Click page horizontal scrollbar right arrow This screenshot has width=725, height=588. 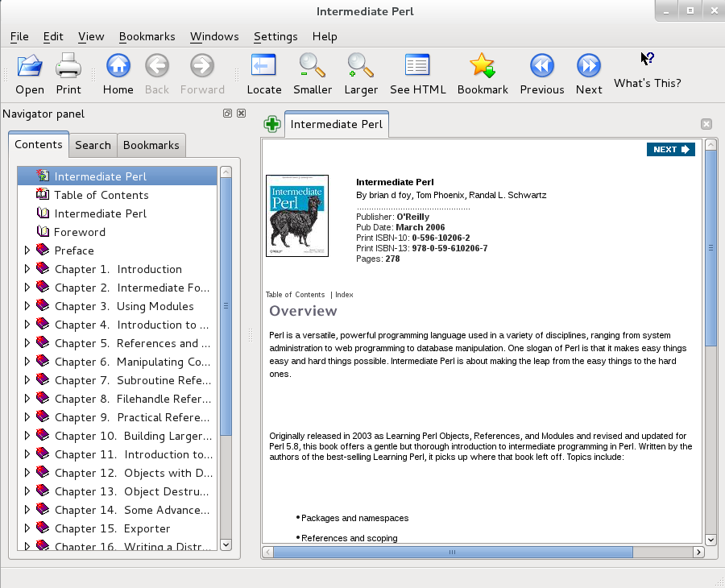(698, 552)
